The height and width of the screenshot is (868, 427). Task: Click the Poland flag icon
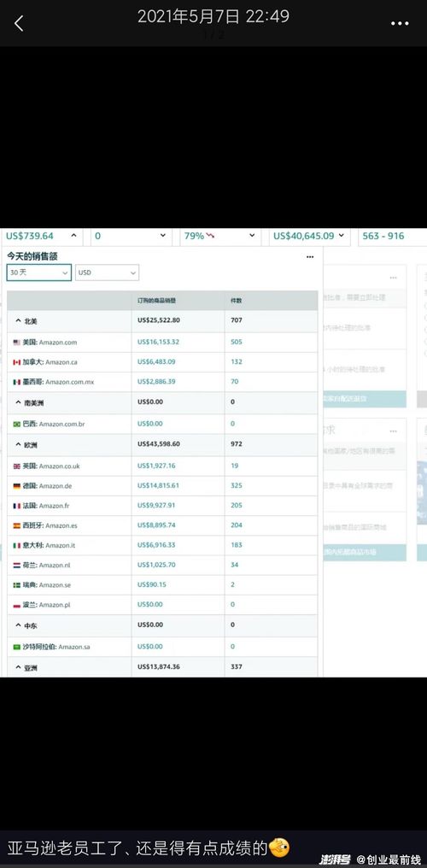tap(16, 605)
